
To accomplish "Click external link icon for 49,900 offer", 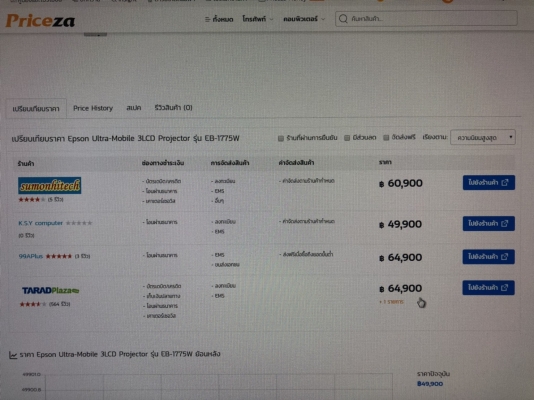I will [505, 224].
